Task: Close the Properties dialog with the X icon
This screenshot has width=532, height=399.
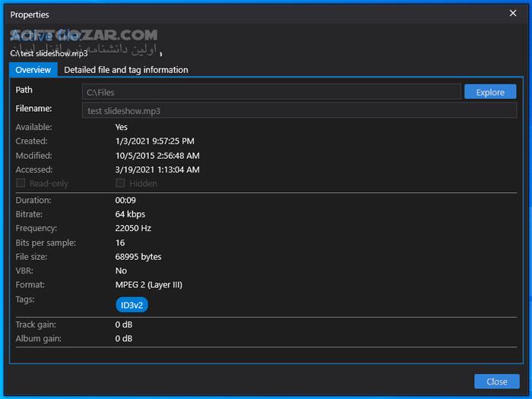Action: click(x=512, y=13)
